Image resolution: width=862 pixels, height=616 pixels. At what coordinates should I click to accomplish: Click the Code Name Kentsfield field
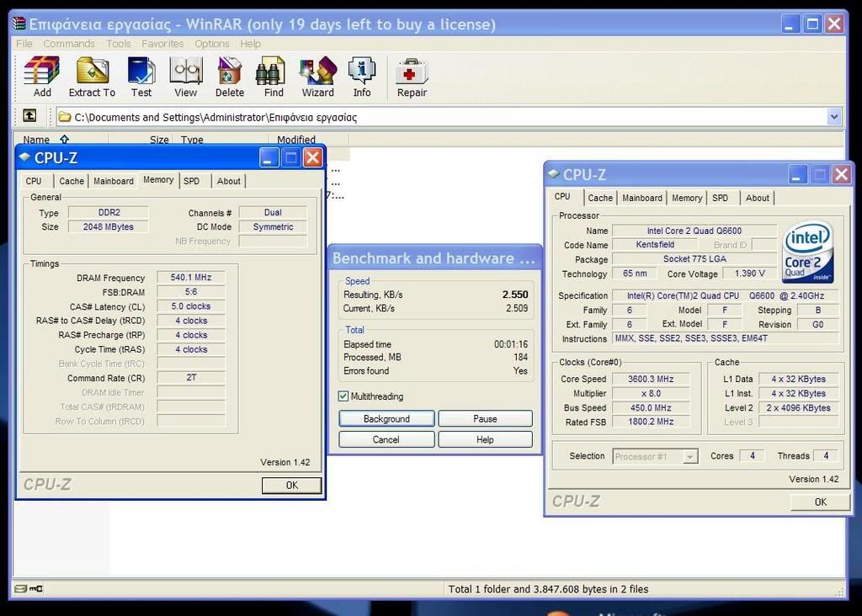[x=655, y=245]
